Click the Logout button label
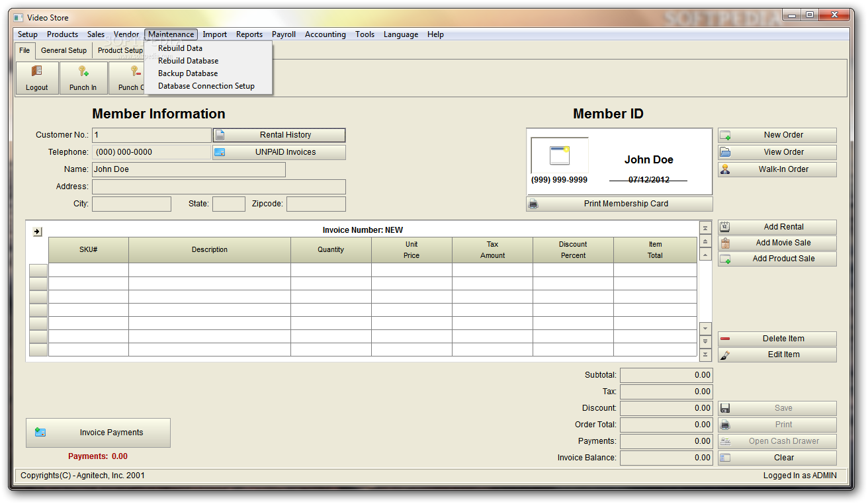This screenshot has width=868, height=504. click(37, 87)
